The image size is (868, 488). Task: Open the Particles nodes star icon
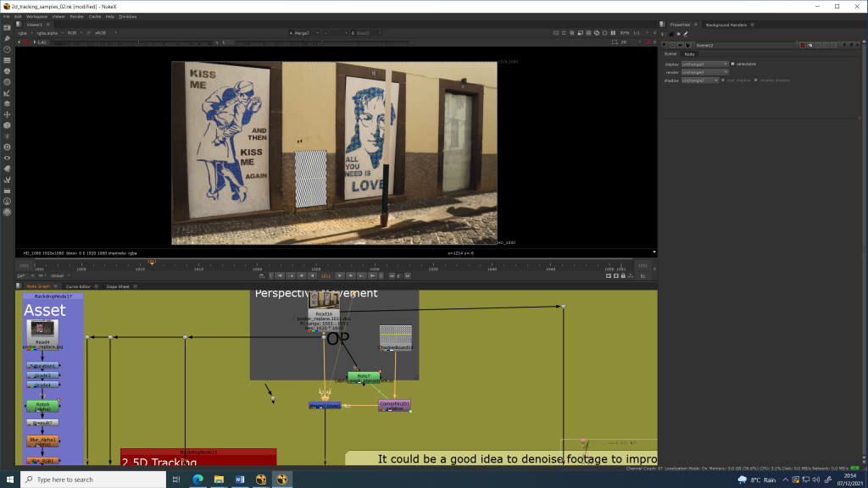pyautogui.click(x=7, y=136)
